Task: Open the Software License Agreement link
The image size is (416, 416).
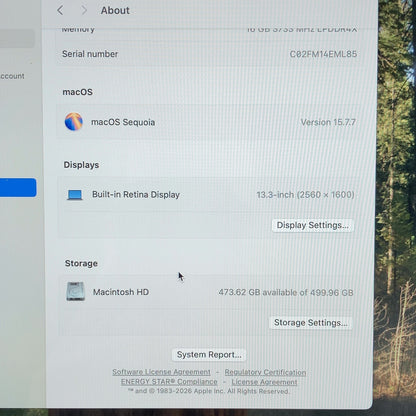Action: point(161,372)
